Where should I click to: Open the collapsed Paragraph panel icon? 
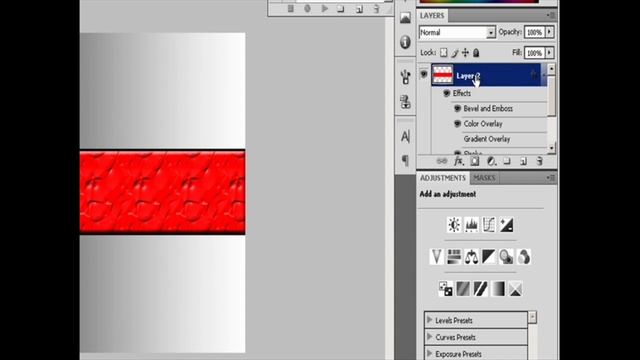[x=405, y=160]
